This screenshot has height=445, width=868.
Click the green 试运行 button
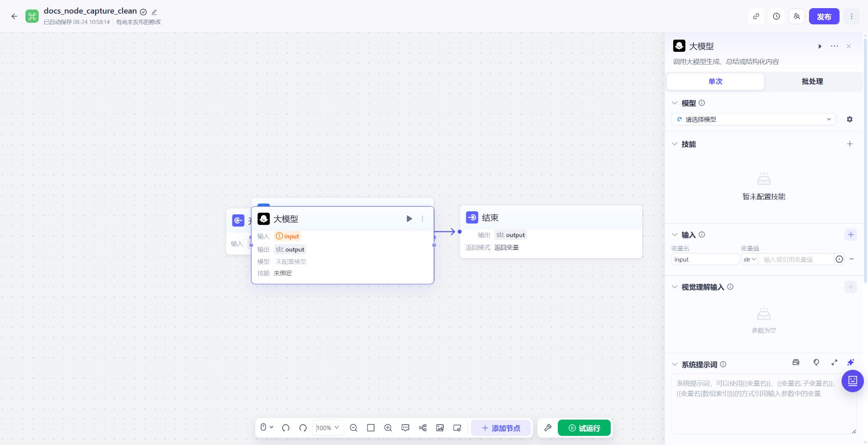tap(584, 428)
